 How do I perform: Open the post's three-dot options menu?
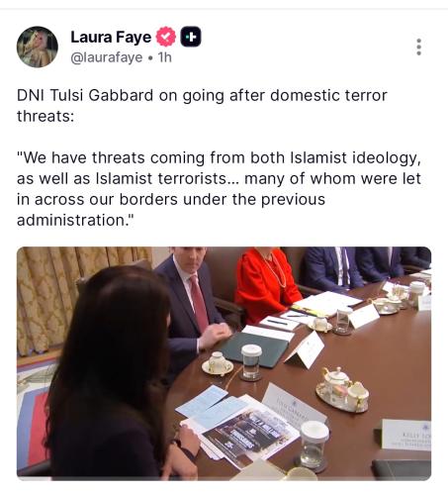coord(418,47)
